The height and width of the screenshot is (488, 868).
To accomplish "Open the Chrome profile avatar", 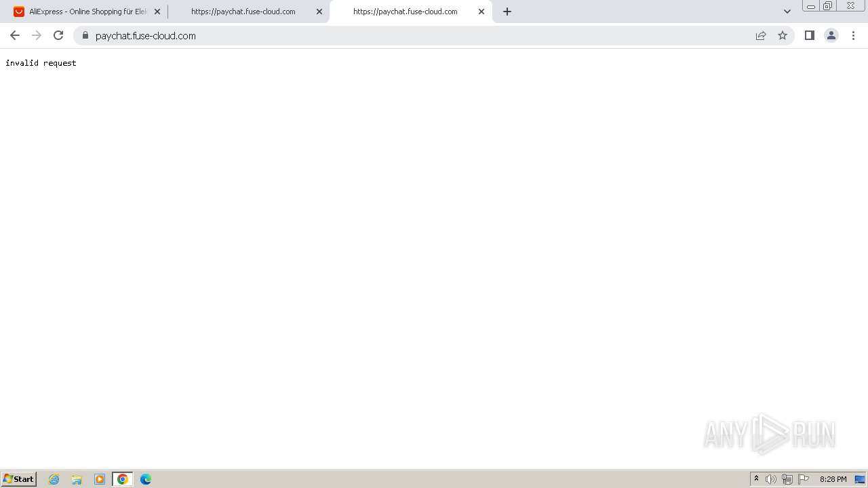I will [x=831, y=35].
